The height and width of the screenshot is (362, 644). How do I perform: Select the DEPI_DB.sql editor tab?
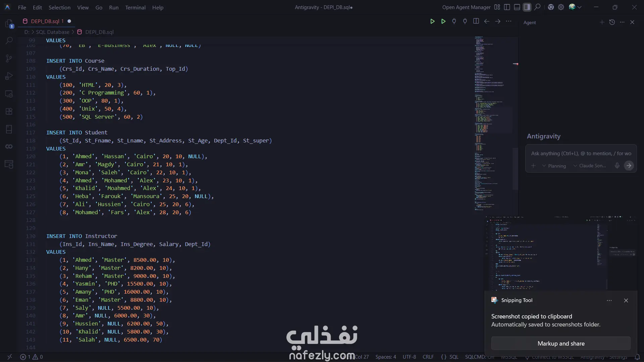[x=45, y=21]
